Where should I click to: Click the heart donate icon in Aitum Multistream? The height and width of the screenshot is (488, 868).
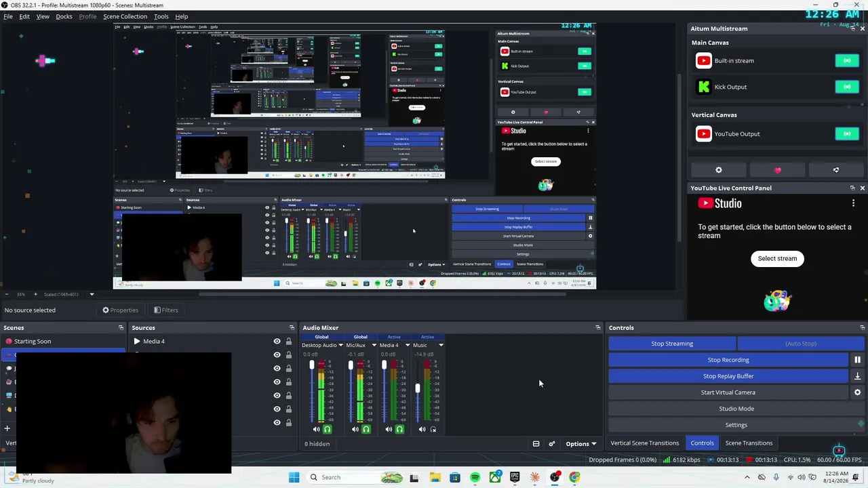pos(778,170)
